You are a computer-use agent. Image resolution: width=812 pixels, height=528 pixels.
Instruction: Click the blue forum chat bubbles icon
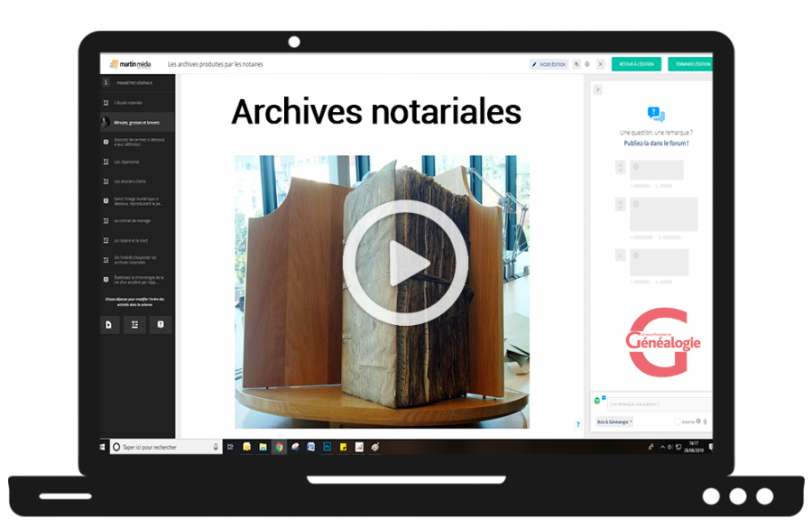[656, 114]
